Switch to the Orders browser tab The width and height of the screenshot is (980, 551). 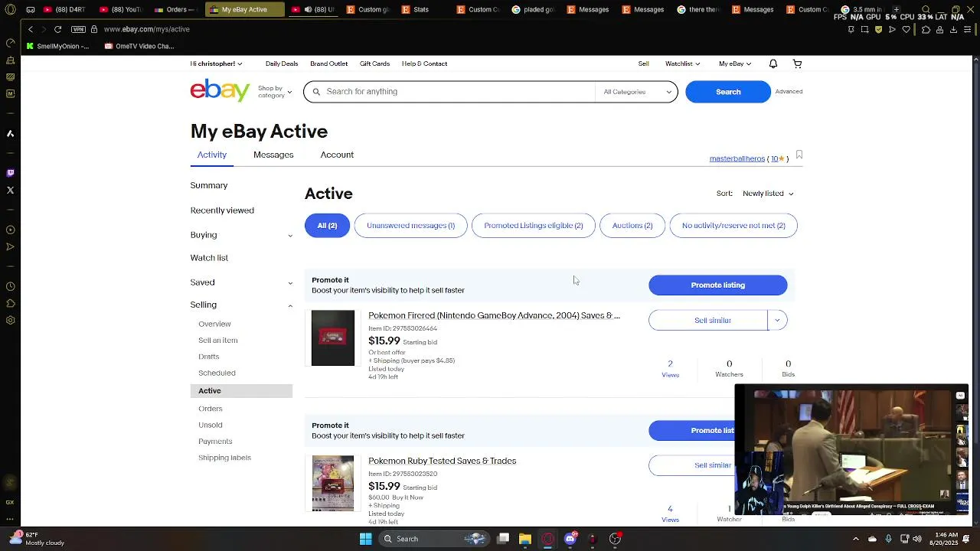pos(176,9)
